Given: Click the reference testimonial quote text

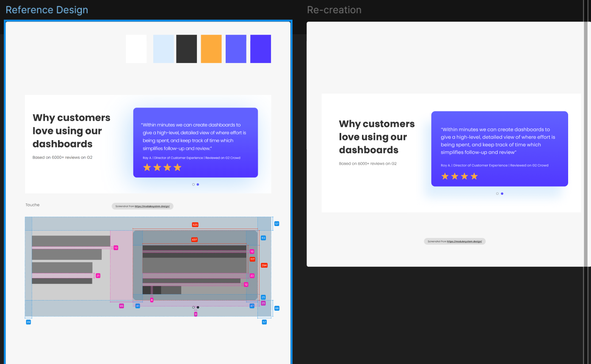Looking at the screenshot, I should [194, 137].
